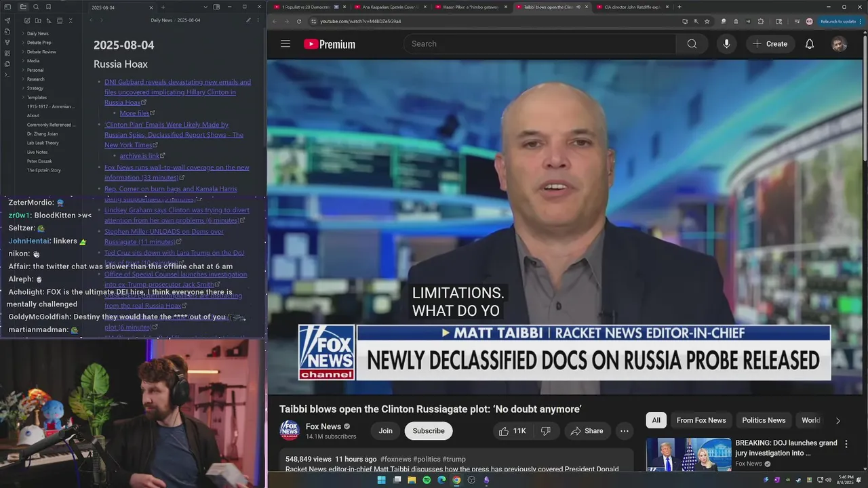Show more filter chips arrow
Image resolution: width=868 pixels, height=488 pixels.
coord(837,420)
